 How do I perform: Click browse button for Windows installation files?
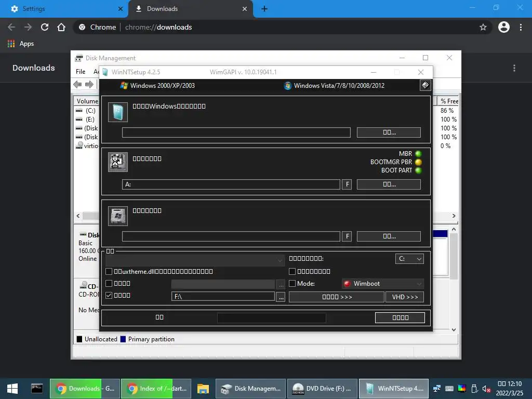389,132
